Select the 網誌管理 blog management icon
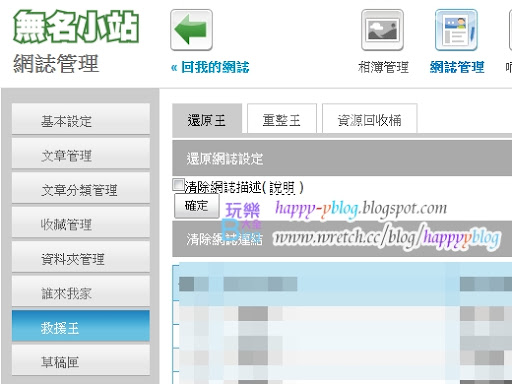 [456, 30]
